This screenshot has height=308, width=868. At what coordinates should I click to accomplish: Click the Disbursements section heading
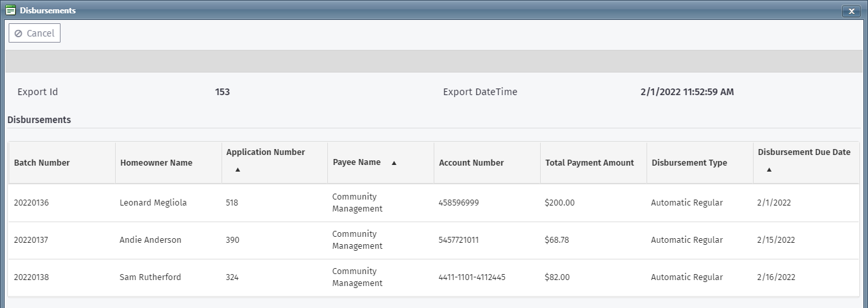coord(39,120)
